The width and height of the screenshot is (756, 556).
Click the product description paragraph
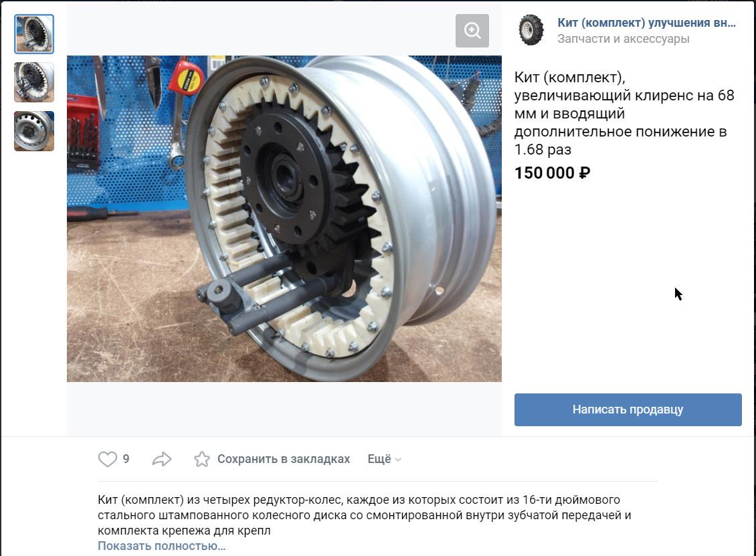coord(365,515)
